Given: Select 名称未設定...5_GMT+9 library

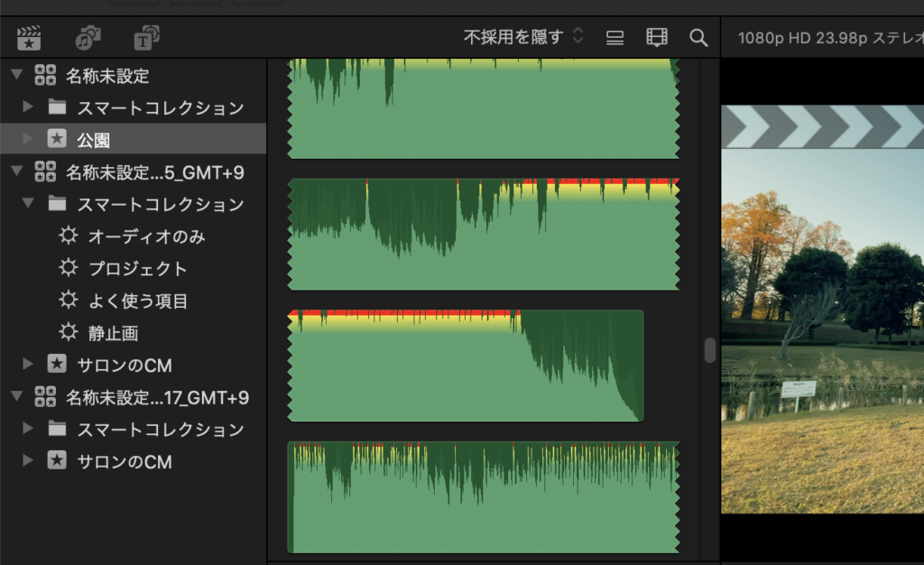Looking at the screenshot, I should [x=154, y=172].
